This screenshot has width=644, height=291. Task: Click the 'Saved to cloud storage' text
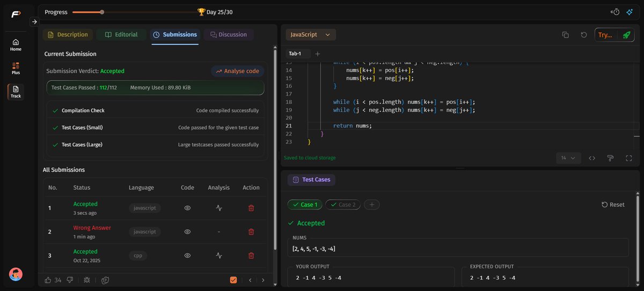pyautogui.click(x=310, y=158)
